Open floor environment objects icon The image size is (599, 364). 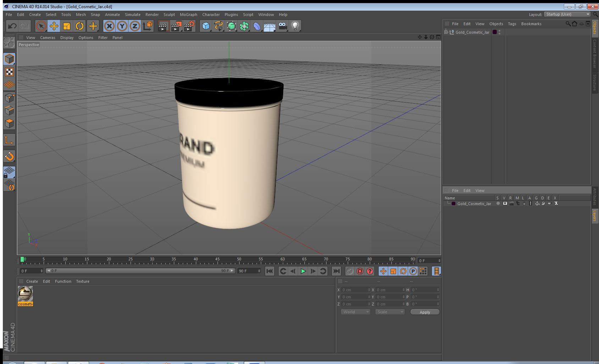pyautogui.click(x=270, y=26)
